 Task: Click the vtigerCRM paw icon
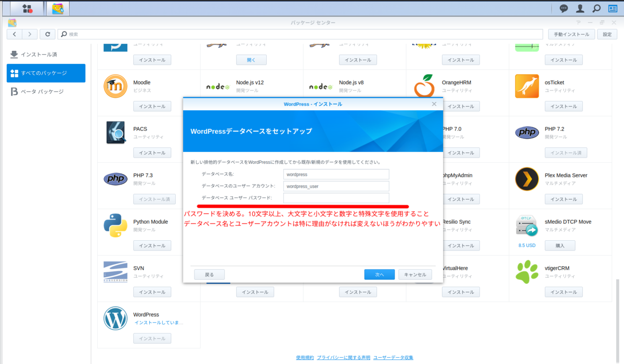click(x=527, y=271)
